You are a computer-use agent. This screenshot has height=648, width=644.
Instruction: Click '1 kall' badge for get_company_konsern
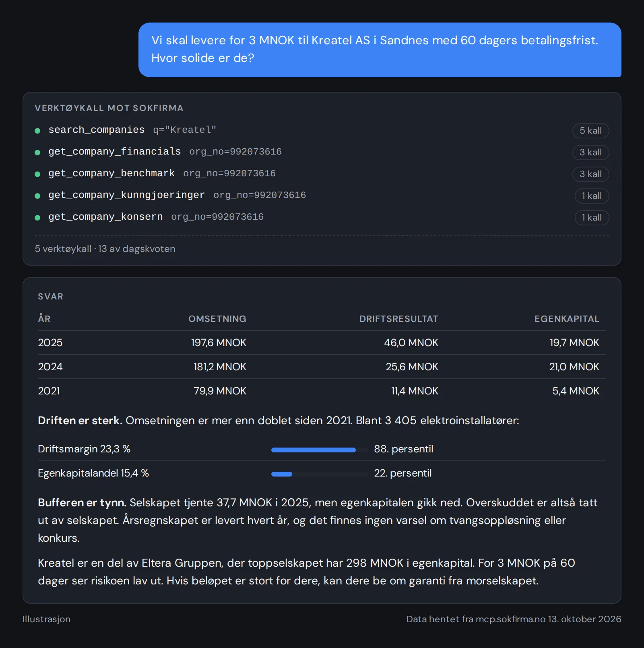592,218
